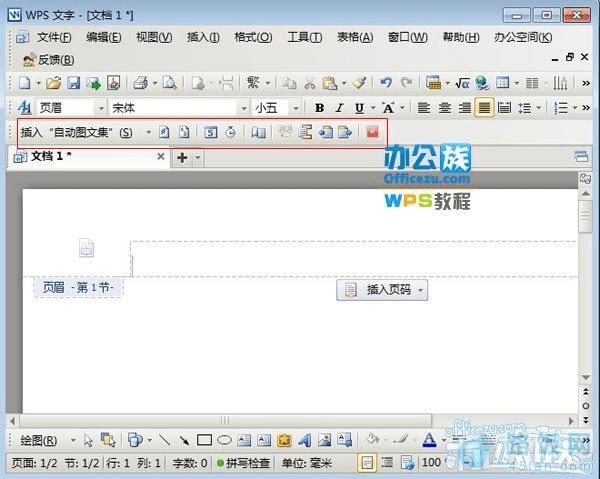The height and width of the screenshot is (479, 600).
Task: Open the 编辑(E) menu
Action: tap(104, 37)
